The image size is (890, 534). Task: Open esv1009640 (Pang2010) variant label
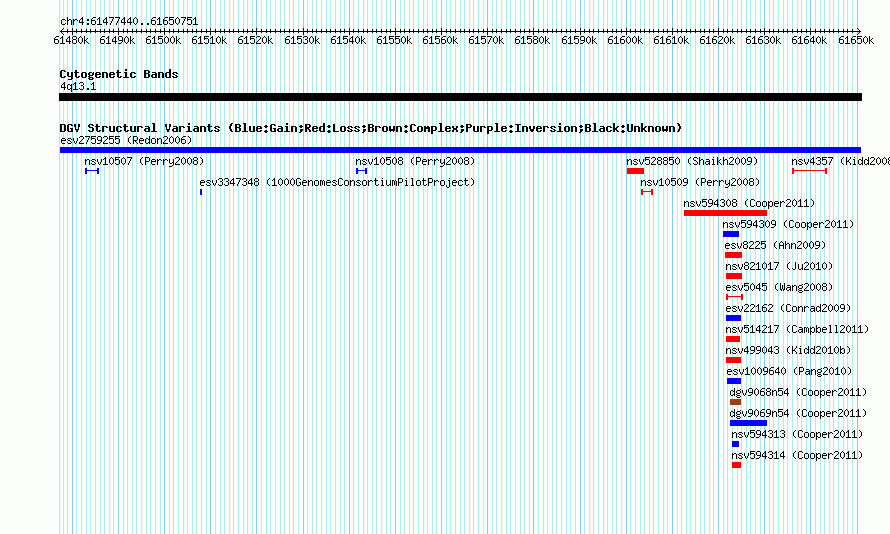(x=790, y=371)
